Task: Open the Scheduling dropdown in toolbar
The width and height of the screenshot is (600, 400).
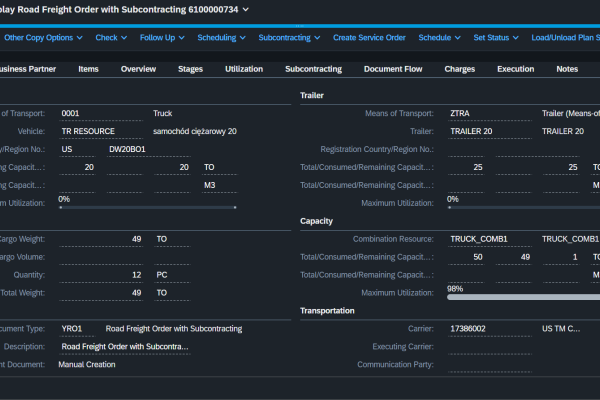Action: click(x=221, y=38)
